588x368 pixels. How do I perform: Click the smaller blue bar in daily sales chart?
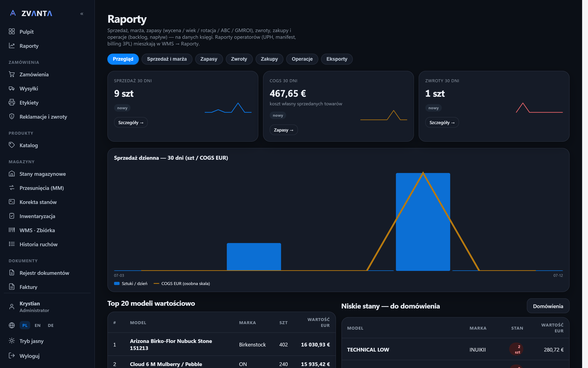click(254, 257)
